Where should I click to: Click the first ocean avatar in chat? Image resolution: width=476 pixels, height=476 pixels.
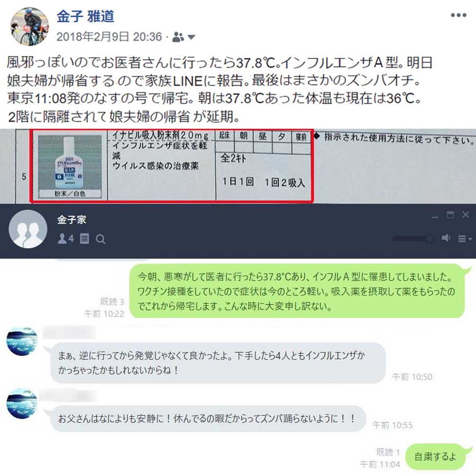(22, 341)
